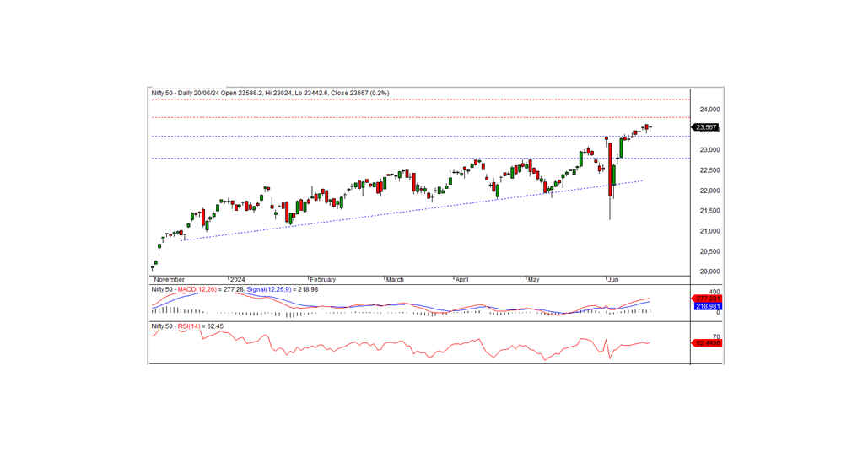Click the April label on the time axis
Image resolution: width=868 pixels, height=452 pixels.
tap(461, 280)
